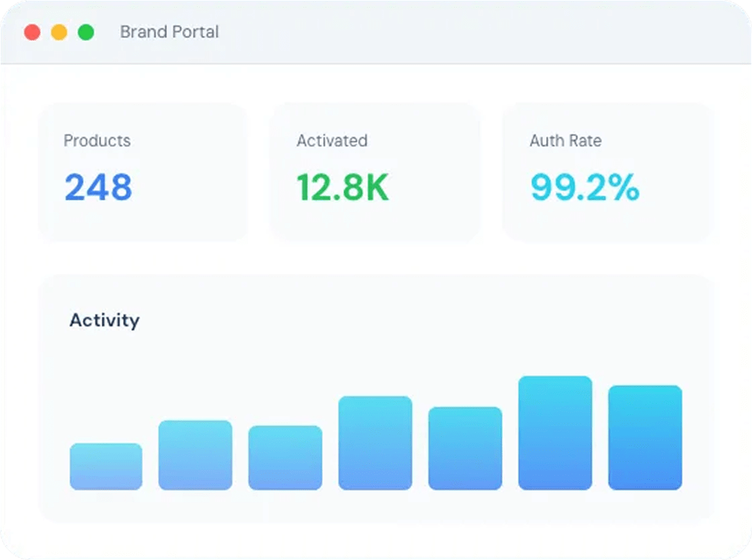The width and height of the screenshot is (752, 560).
Task: Select the last bar in Activity chart
Action: pyautogui.click(x=645, y=438)
